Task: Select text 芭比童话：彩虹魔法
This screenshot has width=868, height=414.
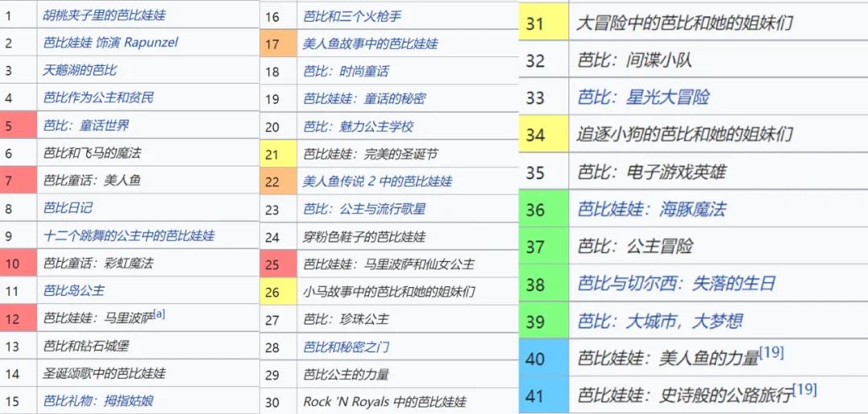Action: [x=98, y=264]
